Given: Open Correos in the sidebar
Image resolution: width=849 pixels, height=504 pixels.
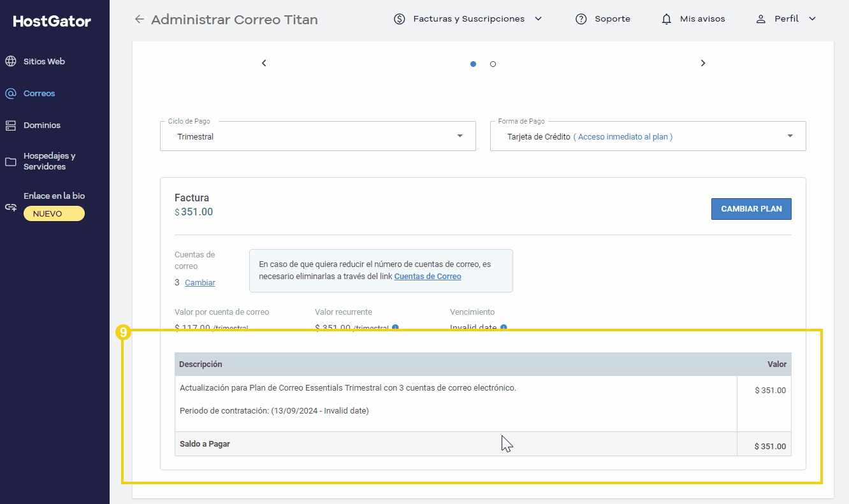Looking at the screenshot, I should 40,93.
